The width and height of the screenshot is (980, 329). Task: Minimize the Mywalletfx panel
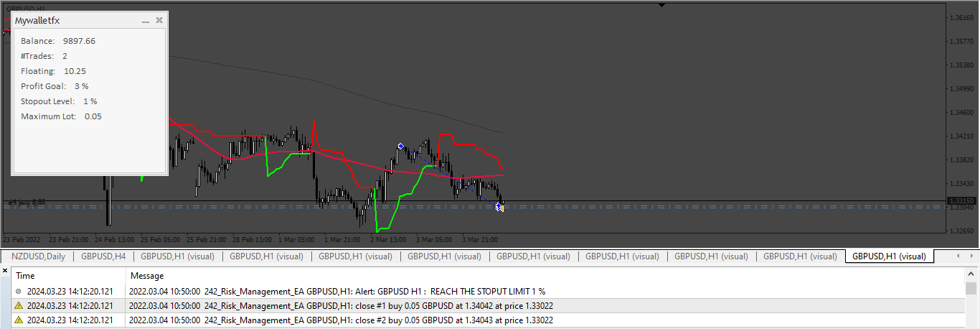coord(146,21)
